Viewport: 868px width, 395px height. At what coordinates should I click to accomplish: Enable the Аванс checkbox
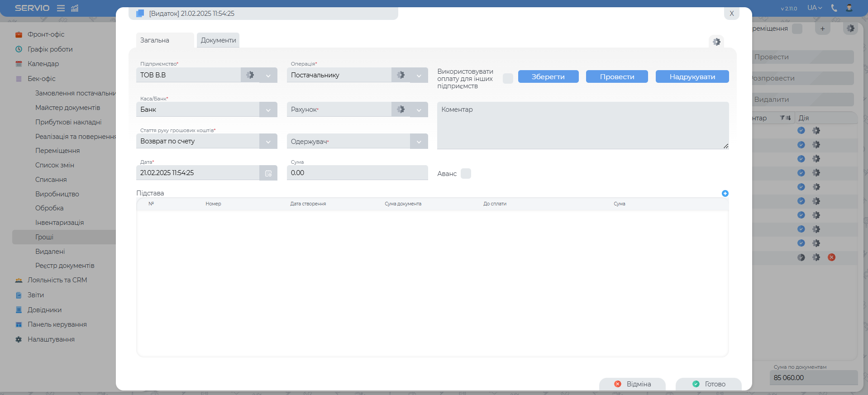[x=466, y=174]
